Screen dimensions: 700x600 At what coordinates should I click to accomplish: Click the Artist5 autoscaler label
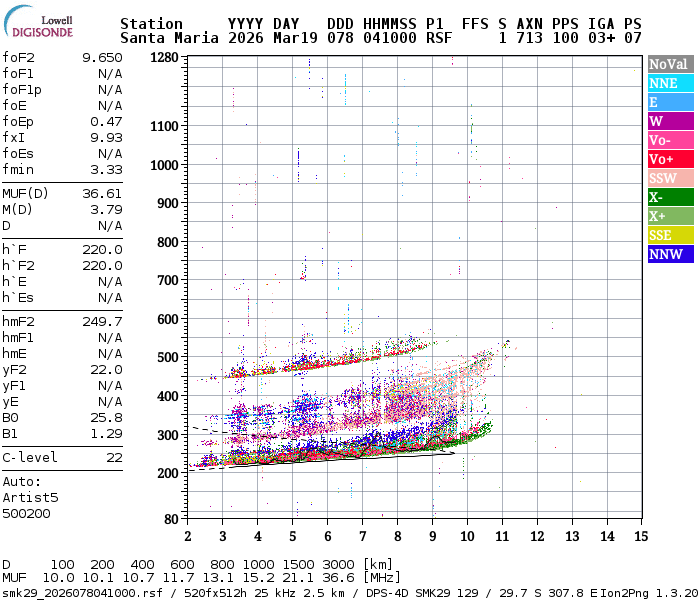[30, 497]
